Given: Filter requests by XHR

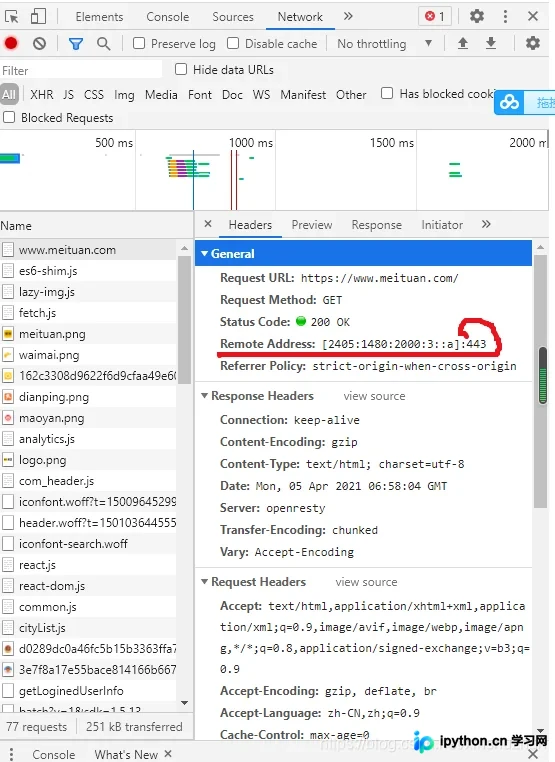Looking at the screenshot, I should 42,94.
